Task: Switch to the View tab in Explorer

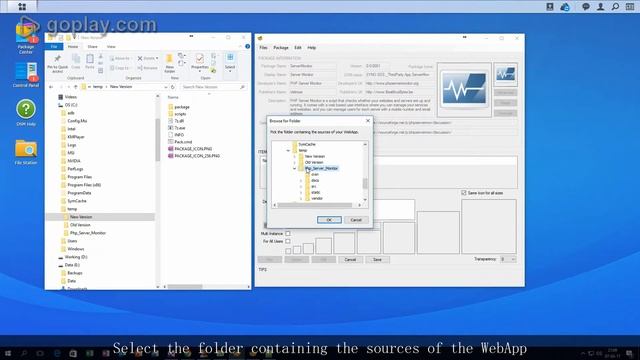Action: pos(111,47)
